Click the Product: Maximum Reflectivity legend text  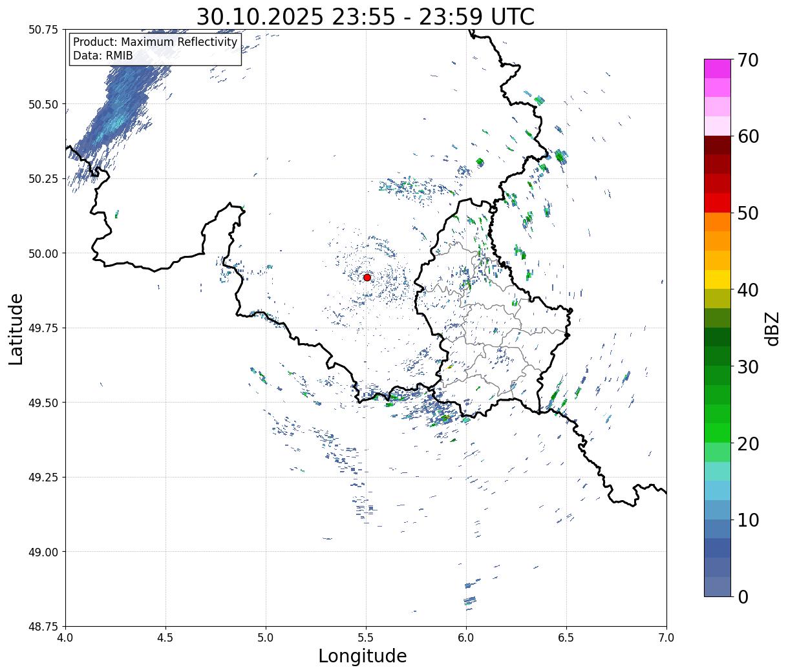155,43
